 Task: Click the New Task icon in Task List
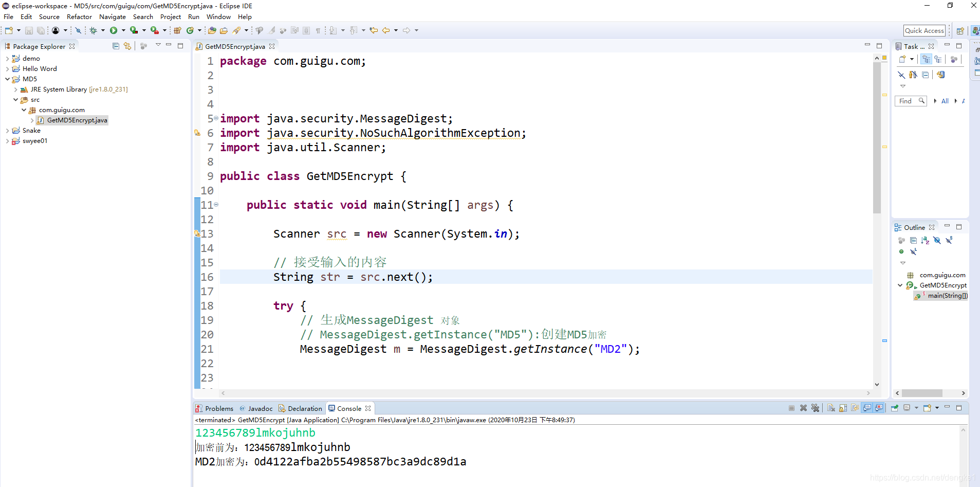[x=902, y=59]
